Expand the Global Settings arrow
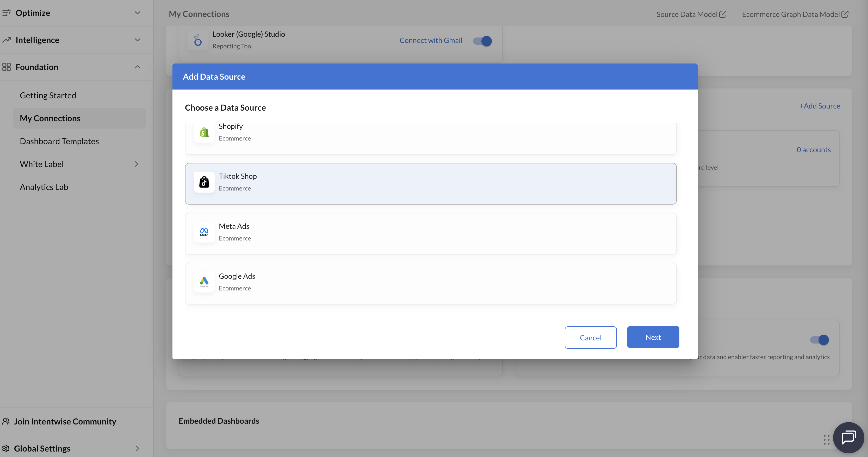Viewport: 868px width, 457px height. point(137,448)
